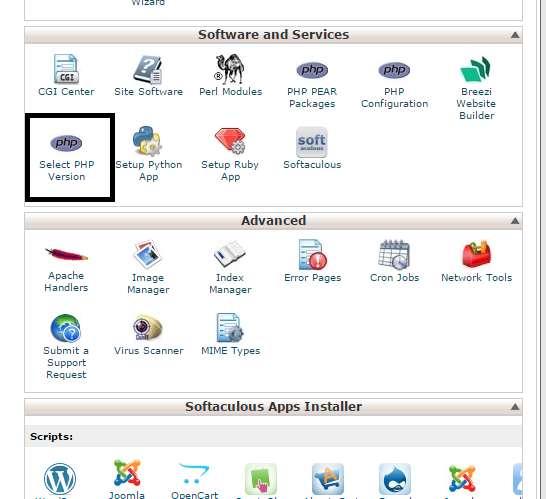Click the Network Tools link text
This screenshot has width=546, height=499.
(476, 278)
